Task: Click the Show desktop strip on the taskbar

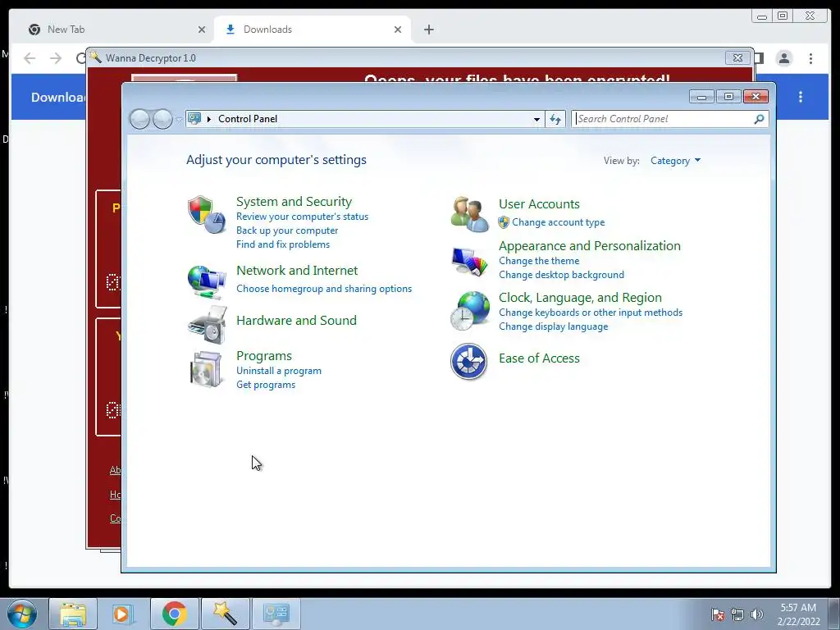Action: (834, 614)
